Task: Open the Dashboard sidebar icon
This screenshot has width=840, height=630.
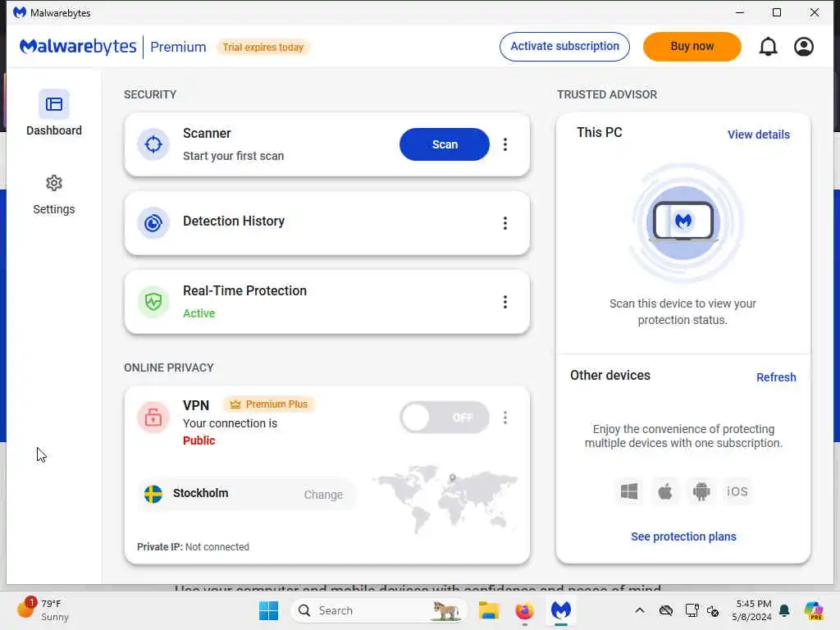Action: (53, 104)
